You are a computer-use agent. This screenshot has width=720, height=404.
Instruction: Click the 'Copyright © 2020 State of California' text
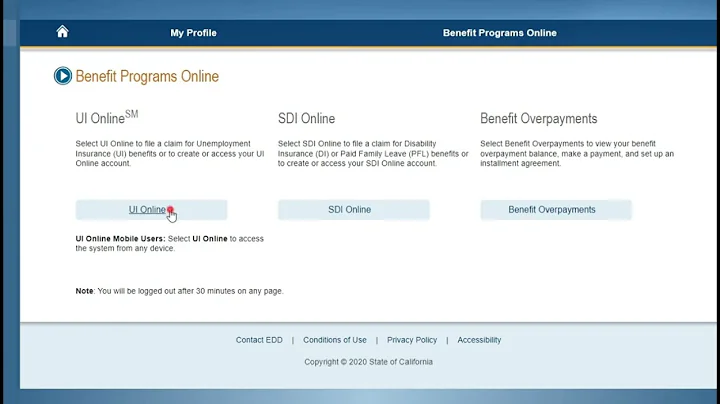point(368,362)
